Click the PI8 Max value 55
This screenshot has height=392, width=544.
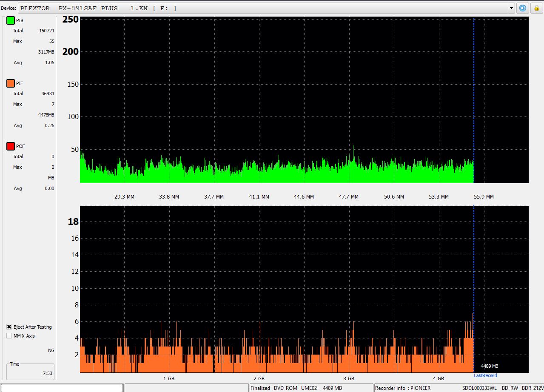[51, 41]
